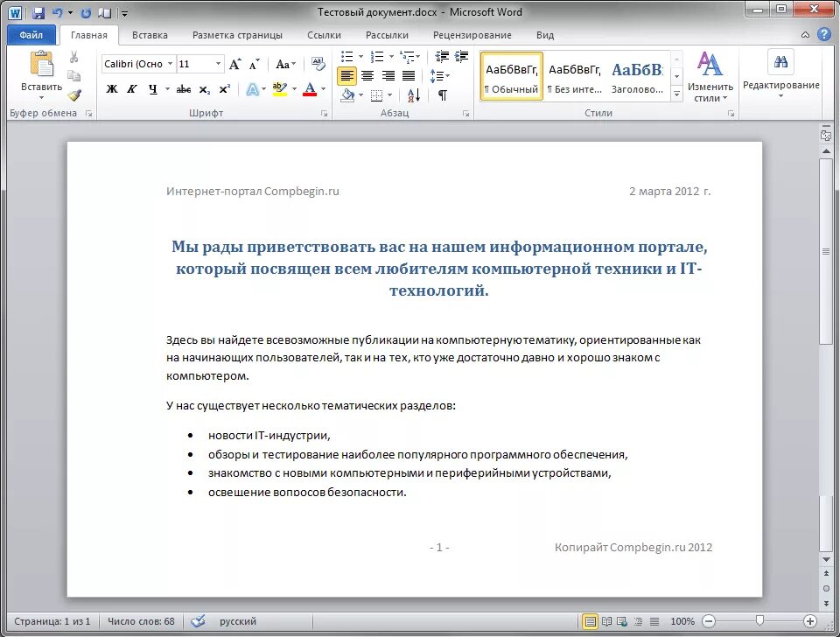Viewport: 840px width, 637px height.
Task: Grow font size with large A icon
Action: coord(234,64)
